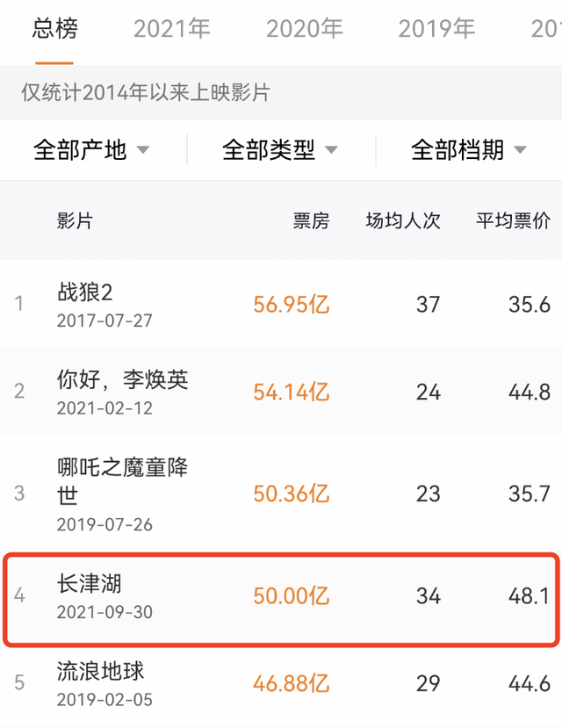Switch to the 2021年 tab
562x728 pixels.
pyautogui.click(x=173, y=28)
